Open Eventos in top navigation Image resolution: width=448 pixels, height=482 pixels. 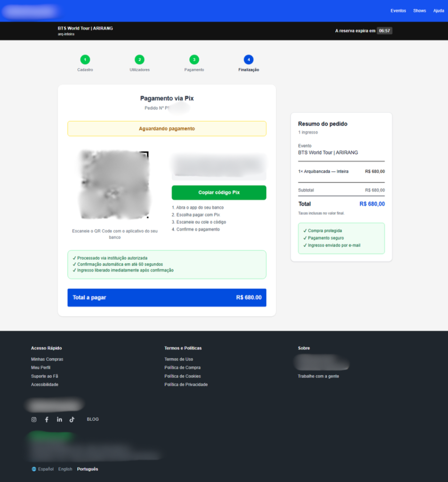[398, 11]
